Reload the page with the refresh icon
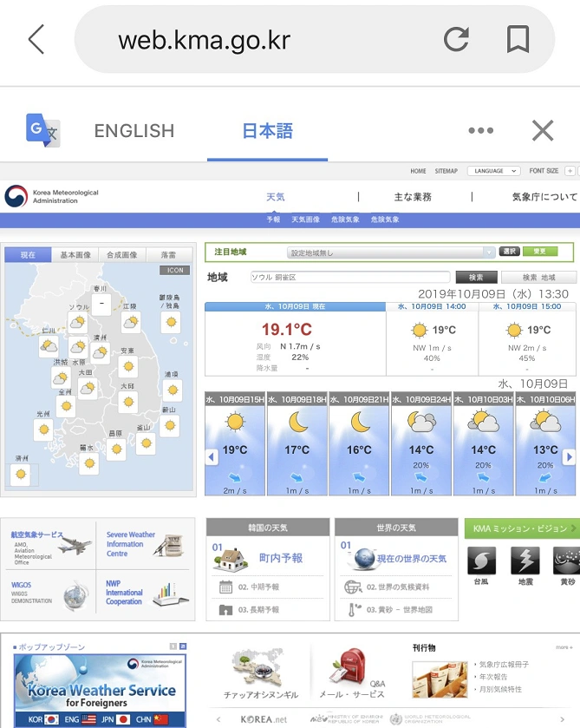 [456, 39]
